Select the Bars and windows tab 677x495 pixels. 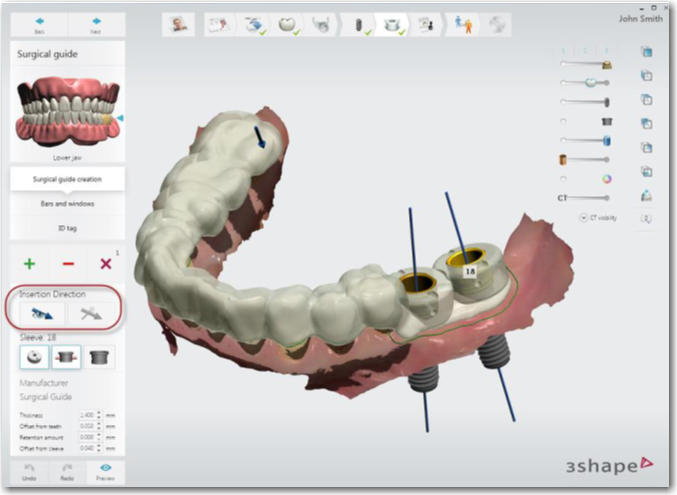[67, 204]
